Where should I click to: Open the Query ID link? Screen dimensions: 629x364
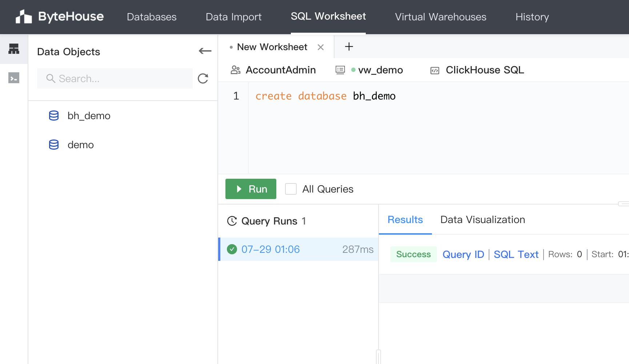pyautogui.click(x=463, y=254)
